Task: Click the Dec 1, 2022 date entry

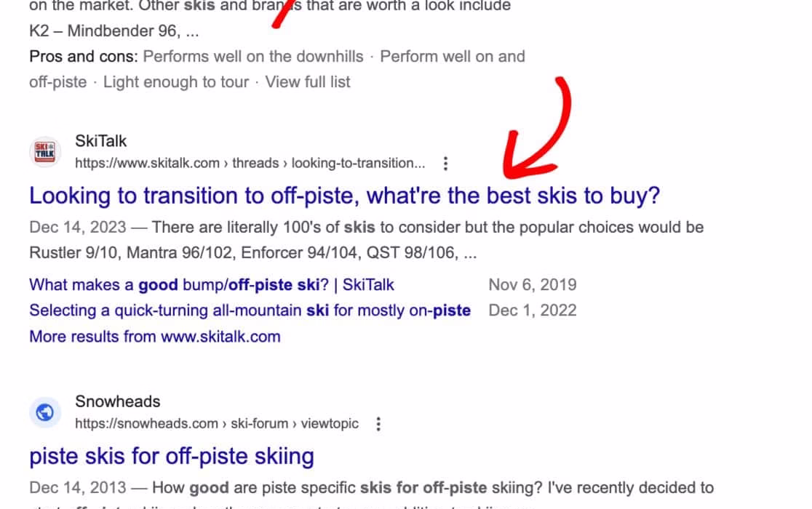Action: (x=533, y=310)
